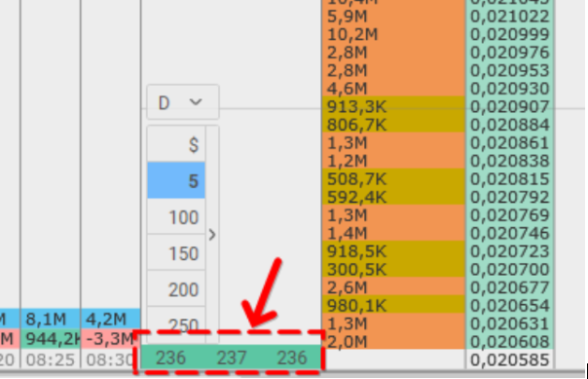Expand the side arrow beside volume list
Image resolution: width=588 pixels, height=379 pixels.
click(x=212, y=235)
